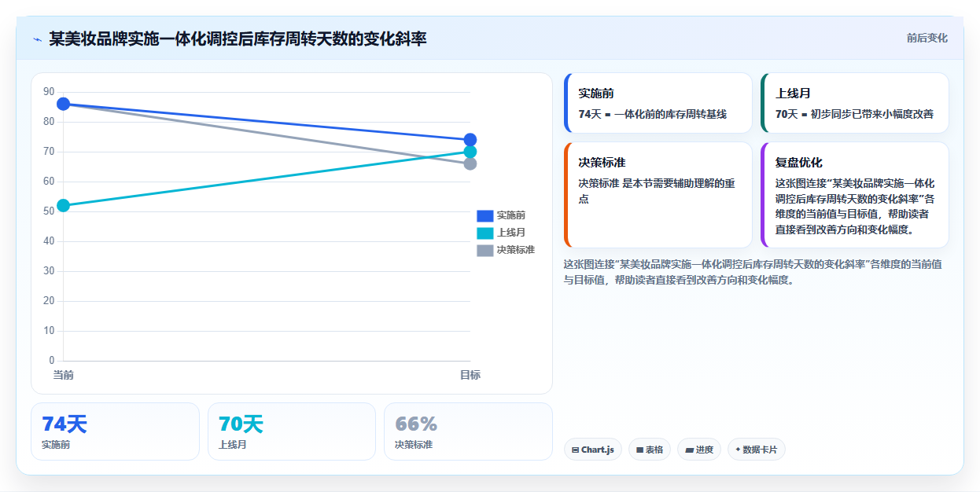Select the 数据卡片 tag chip
This screenshot has width=980, height=492.
[x=757, y=450]
